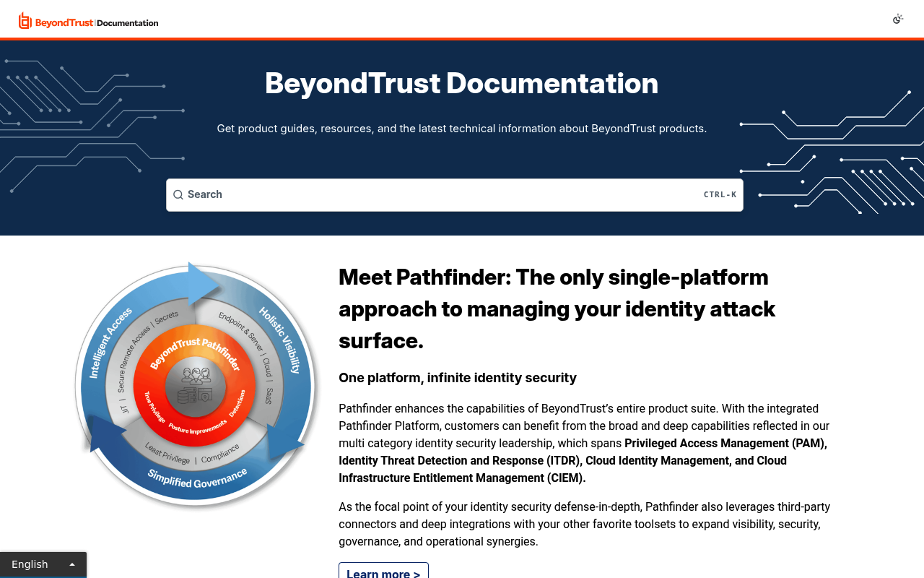Screen dimensions: 924x578
Task: Click the "One platform, infinite identity security" subheading
Action: pos(458,378)
